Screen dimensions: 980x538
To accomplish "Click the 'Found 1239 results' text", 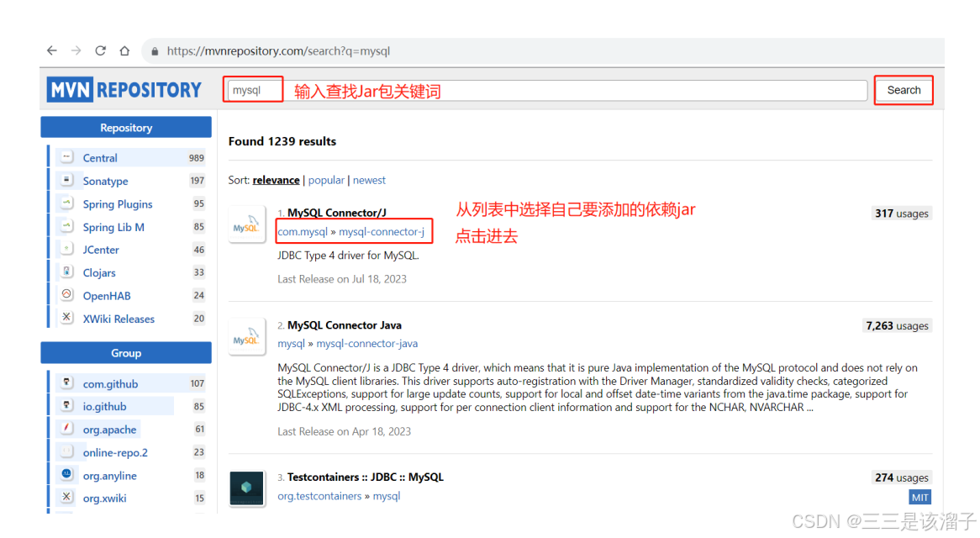I will (282, 142).
